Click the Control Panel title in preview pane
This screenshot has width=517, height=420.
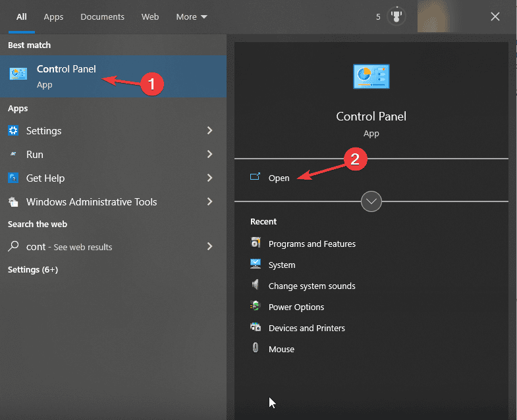[x=371, y=117]
